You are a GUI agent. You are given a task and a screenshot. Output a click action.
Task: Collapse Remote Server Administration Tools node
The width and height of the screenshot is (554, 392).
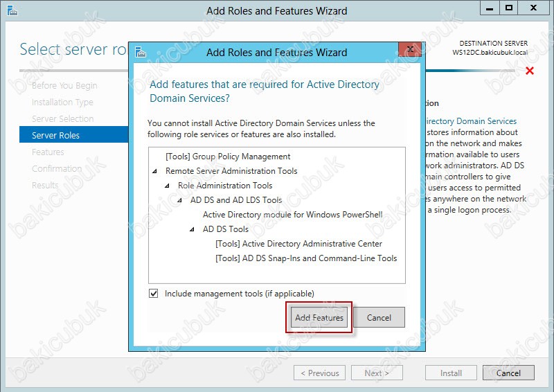[x=154, y=171]
